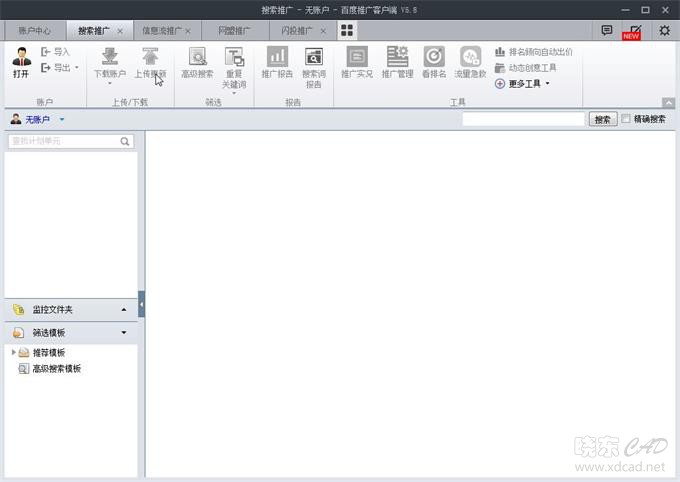Select the 高级搜索模板 tree item
This screenshot has height=482, width=680.
click(x=50, y=369)
